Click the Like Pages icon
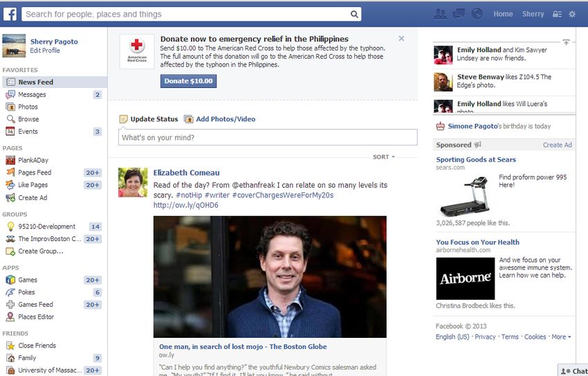 10,185
